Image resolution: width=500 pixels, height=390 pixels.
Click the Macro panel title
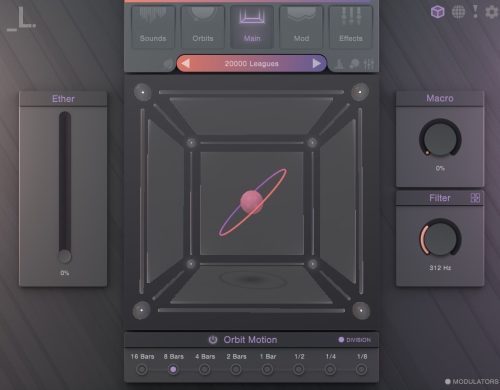click(440, 98)
